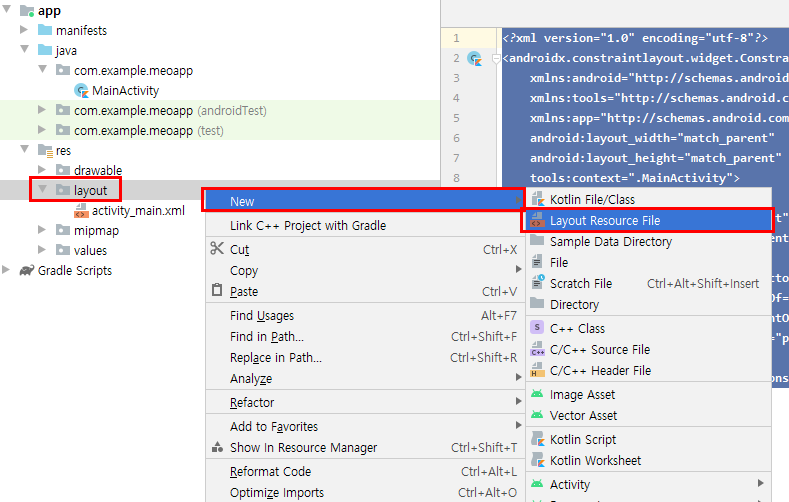The image size is (789, 502).
Task: Expand the com.example.meoapp (test) package
Action: (x=42, y=130)
